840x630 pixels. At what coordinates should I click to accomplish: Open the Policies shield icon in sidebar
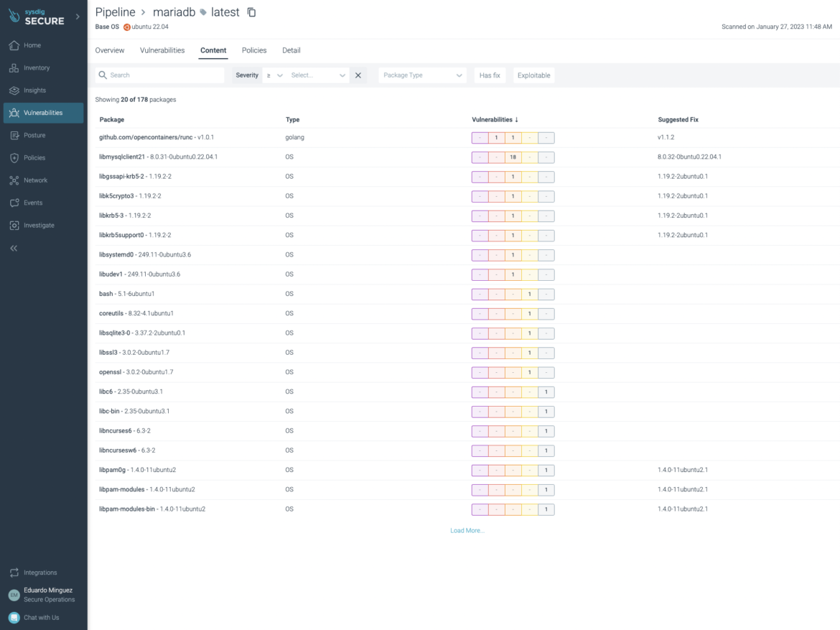(x=14, y=158)
